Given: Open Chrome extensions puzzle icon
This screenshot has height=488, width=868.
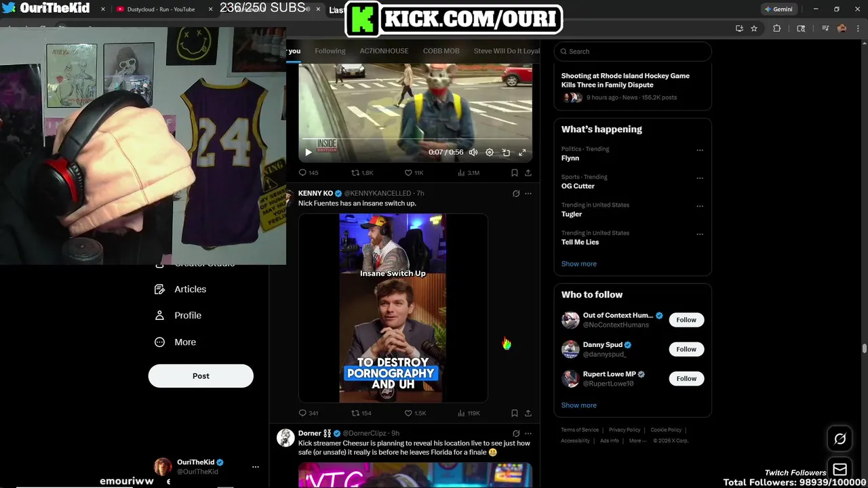Looking at the screenshot, I should point(777,28).
